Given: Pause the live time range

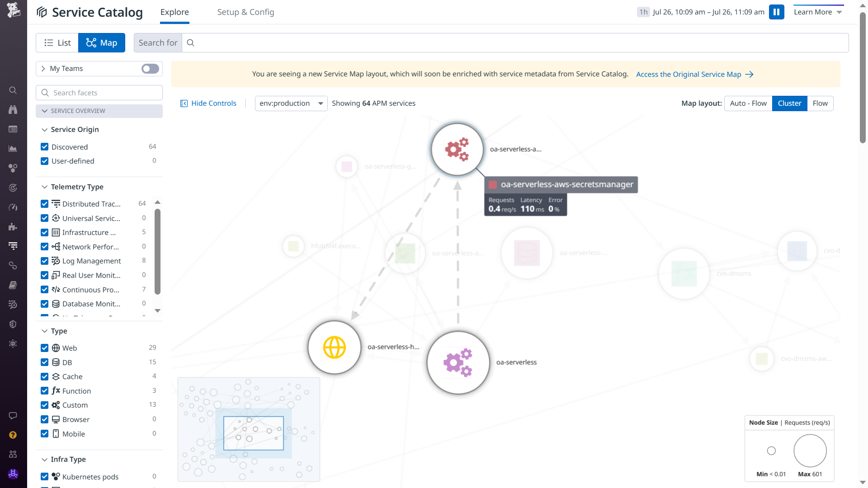Looking at the screenshot, I should coord(776,12).
